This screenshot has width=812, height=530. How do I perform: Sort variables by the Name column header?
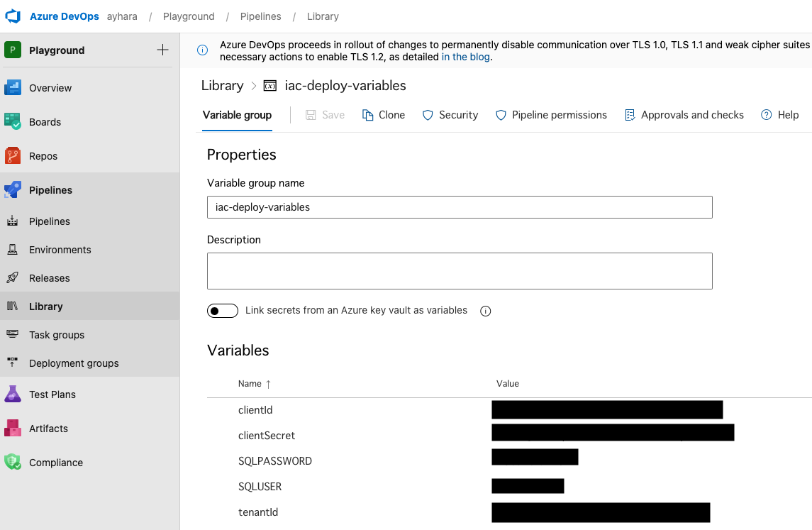(x=255, y=384)
